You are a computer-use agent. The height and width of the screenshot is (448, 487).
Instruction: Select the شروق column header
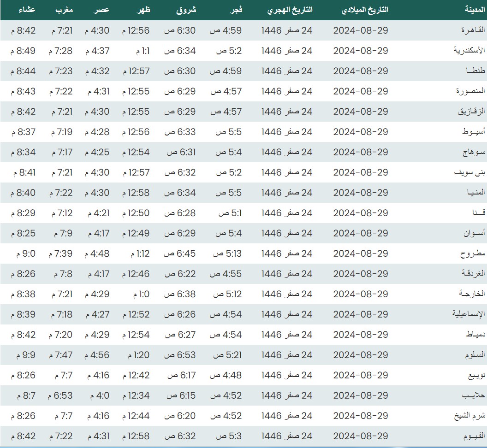tap(185, 10)
